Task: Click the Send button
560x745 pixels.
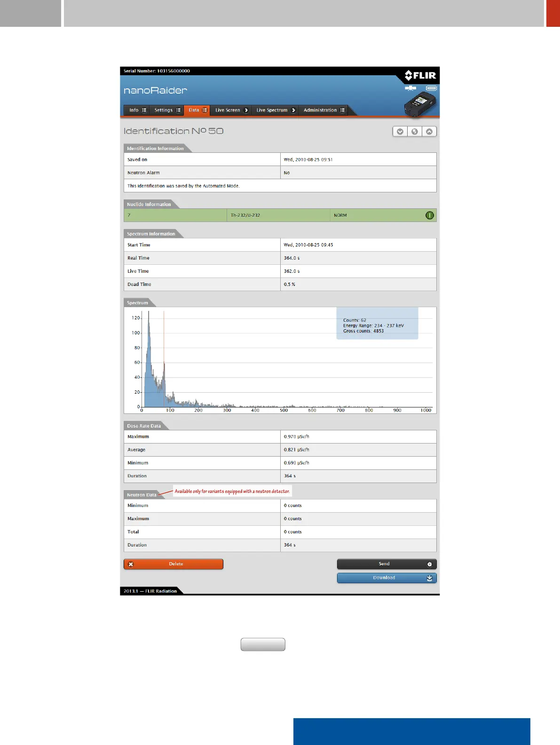Action: point(387,564)
